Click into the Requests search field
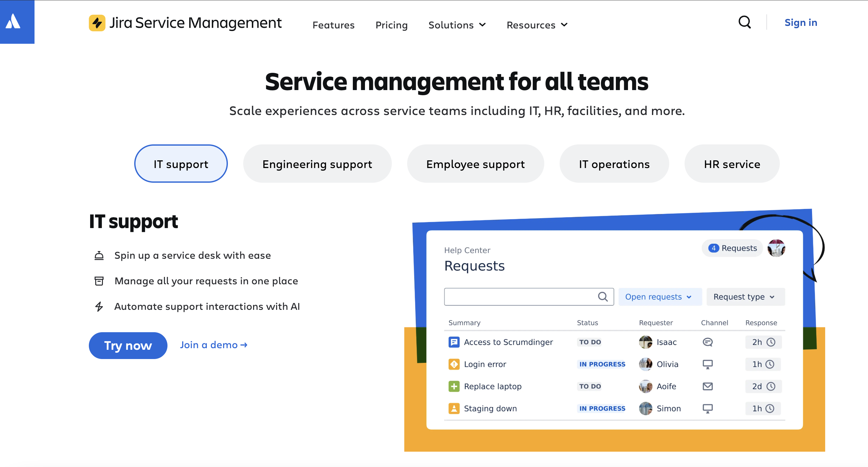Screen dimensions: 868x467 [x=529, y=297]
